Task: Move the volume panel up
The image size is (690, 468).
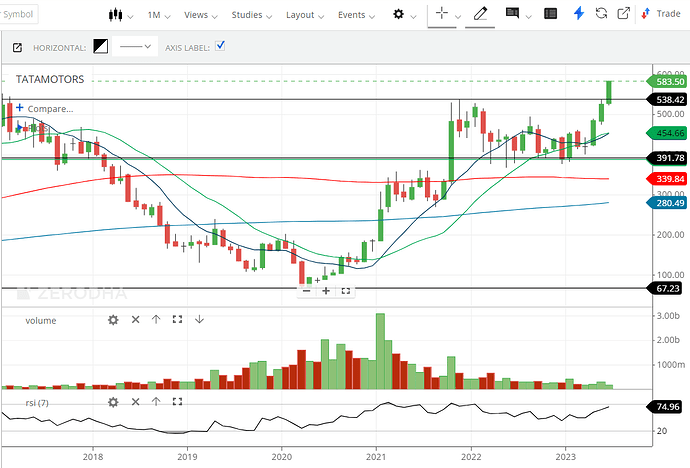Action: point(156,319)
